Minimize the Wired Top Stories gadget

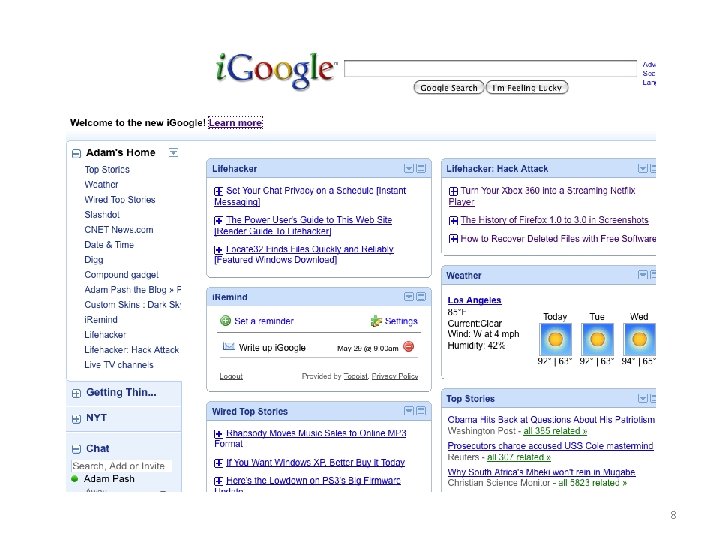421,411
